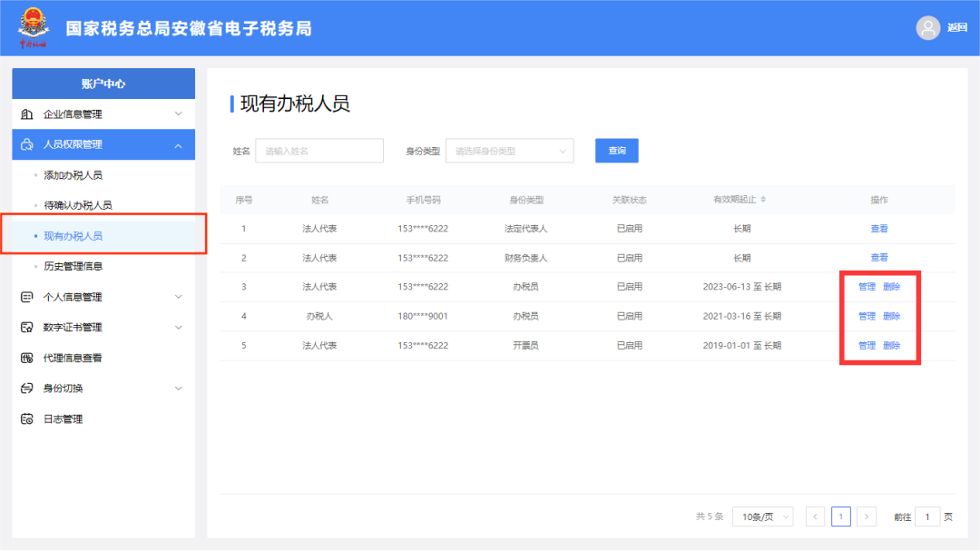
Task: Click the 人员权限管理 lock icon
Action: click(27, 144)
